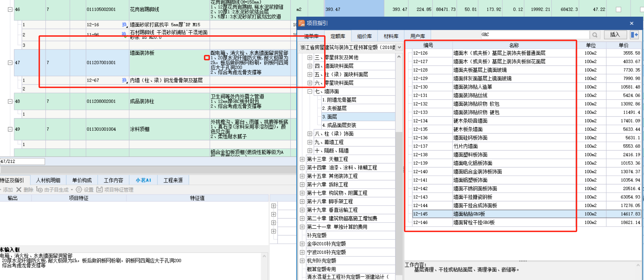The image size is (644, 280).
Task: Click the 47/212 row counter field
Action: click(x=22, y=161)
